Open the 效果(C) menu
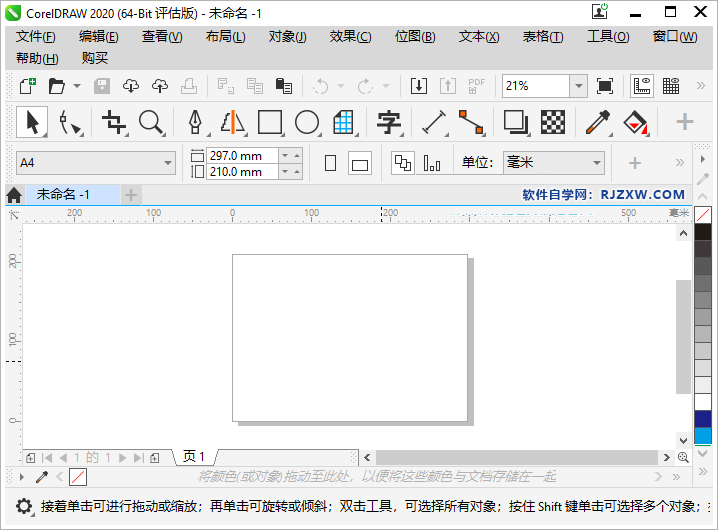This screenshot has width=718, height=530. (350, 36)
